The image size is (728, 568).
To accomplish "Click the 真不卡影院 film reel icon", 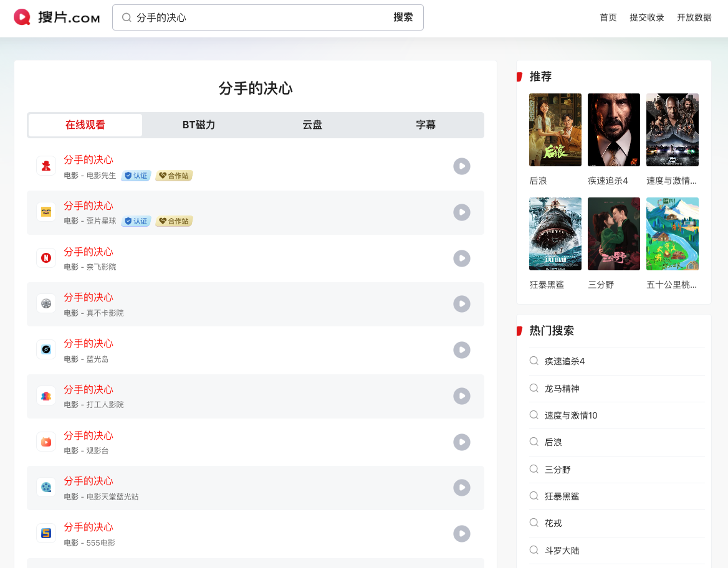I will [x=46, y=304].
